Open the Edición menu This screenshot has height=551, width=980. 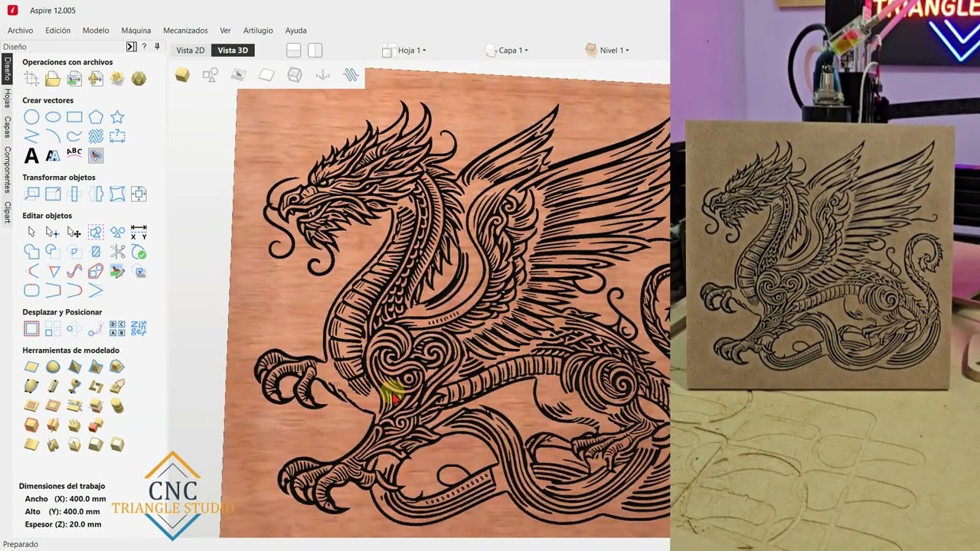pyautogui.click(x=57, y=31)
